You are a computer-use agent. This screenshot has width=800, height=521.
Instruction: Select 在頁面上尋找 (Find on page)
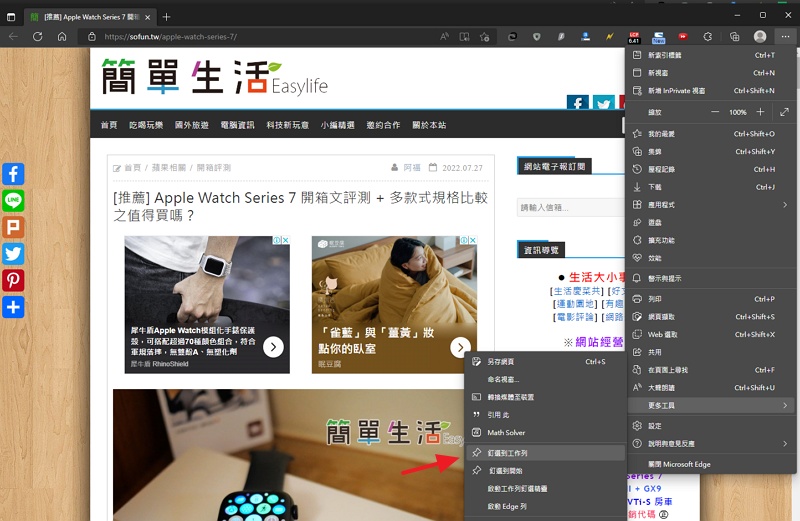pos(711,370)
